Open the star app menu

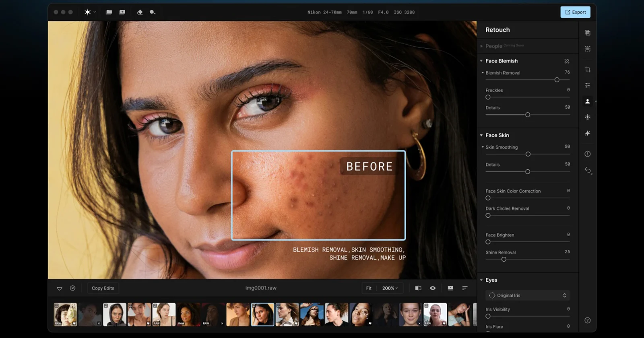pos(90,12)
